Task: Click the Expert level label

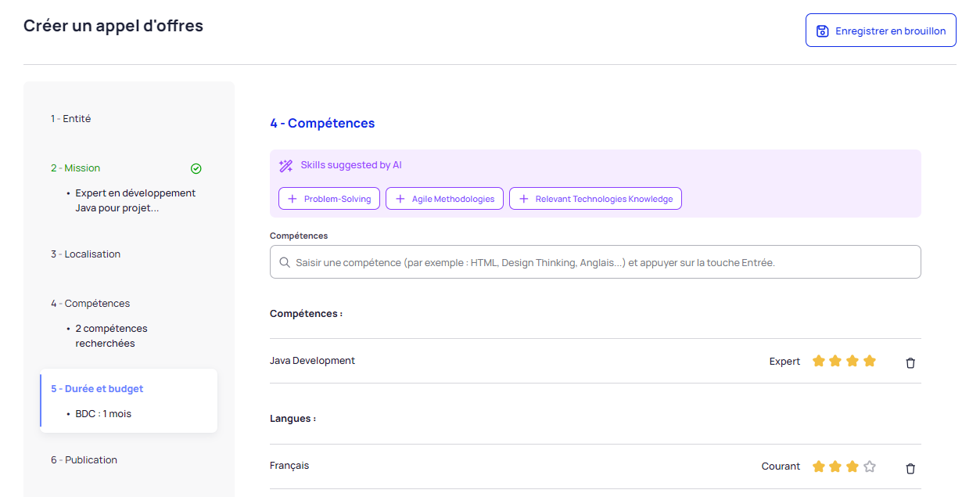Action: (784, 362)
